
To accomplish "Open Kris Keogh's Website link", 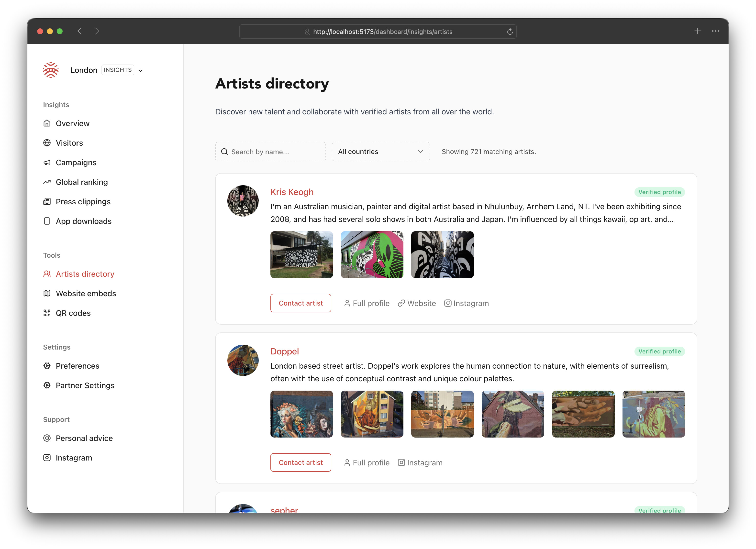I will click(417, 303).
